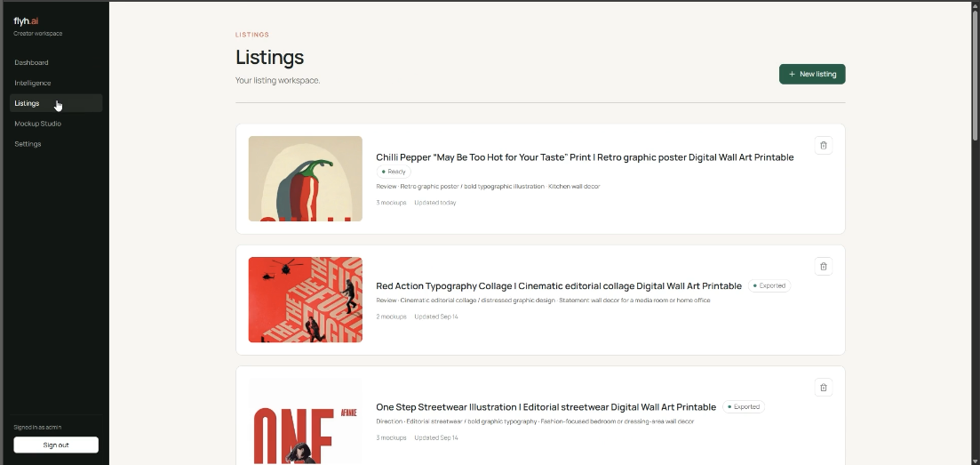
Task: Click 'Kitchen wall decor' description text
Action: [574, 187]
